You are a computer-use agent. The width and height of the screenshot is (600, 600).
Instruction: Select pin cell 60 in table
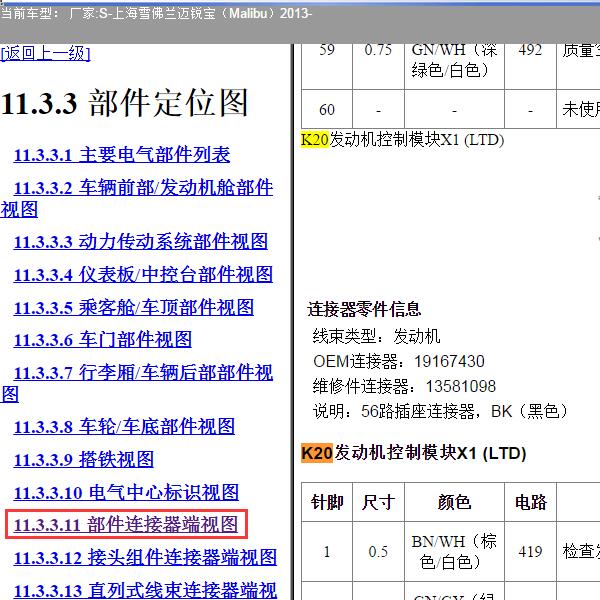tap(327, 110)
